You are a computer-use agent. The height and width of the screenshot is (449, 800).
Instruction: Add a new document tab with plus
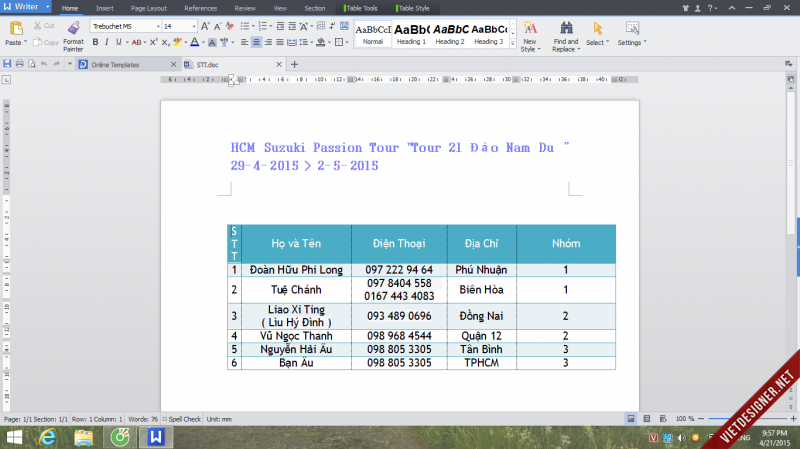pos(294,64)
